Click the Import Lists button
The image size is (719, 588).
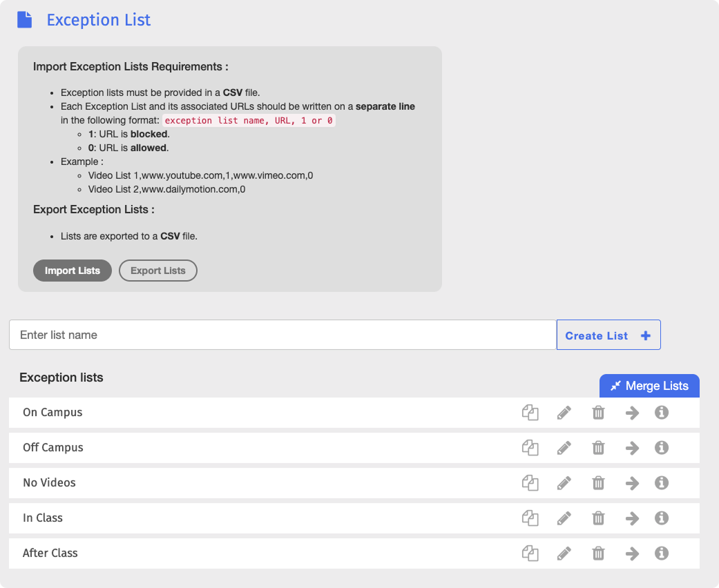pos(73,271)
